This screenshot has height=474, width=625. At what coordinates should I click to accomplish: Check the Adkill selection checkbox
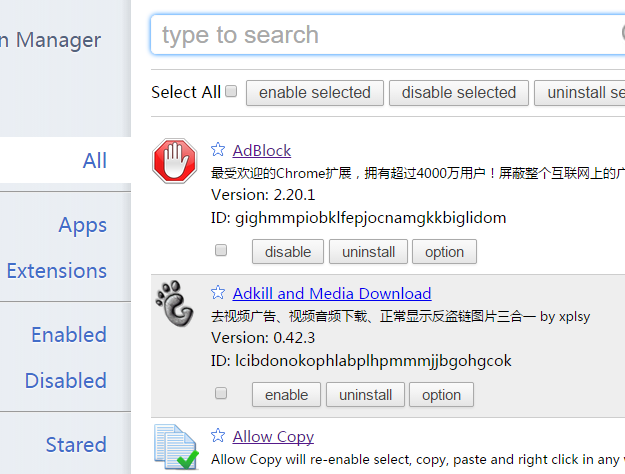(x=221, y=393)
